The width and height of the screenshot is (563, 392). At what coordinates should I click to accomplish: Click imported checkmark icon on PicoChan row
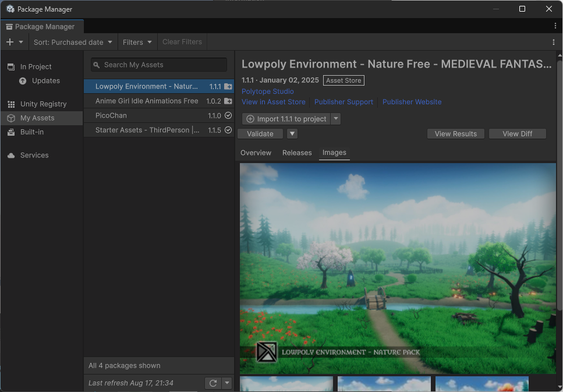tap(228, 116)
